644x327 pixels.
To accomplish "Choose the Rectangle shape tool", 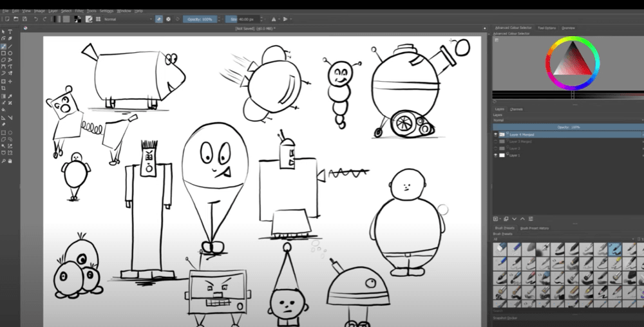I will [3, 53].
